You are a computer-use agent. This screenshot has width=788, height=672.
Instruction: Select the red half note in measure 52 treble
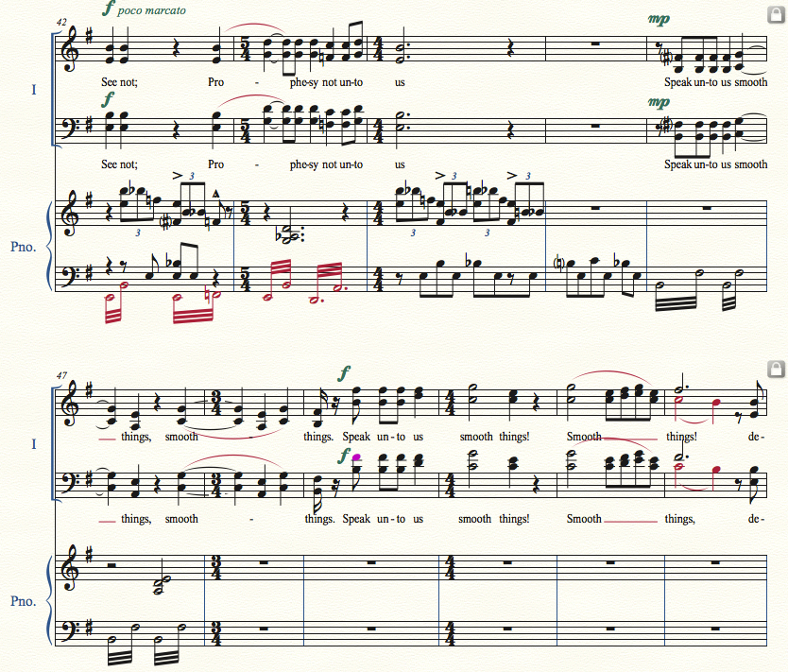pyautogui.click(x=679, y=401)
